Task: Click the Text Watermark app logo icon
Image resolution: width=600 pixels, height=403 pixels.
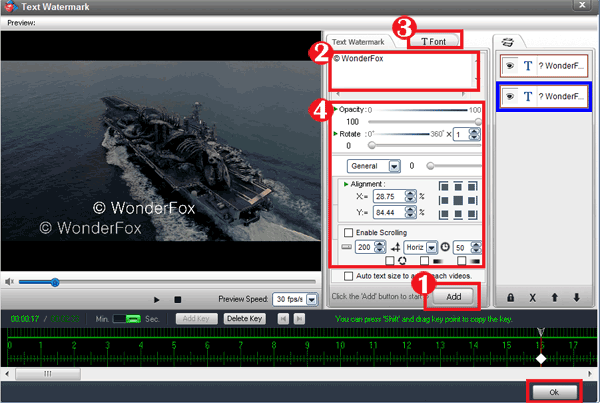Action: point(11,6)
